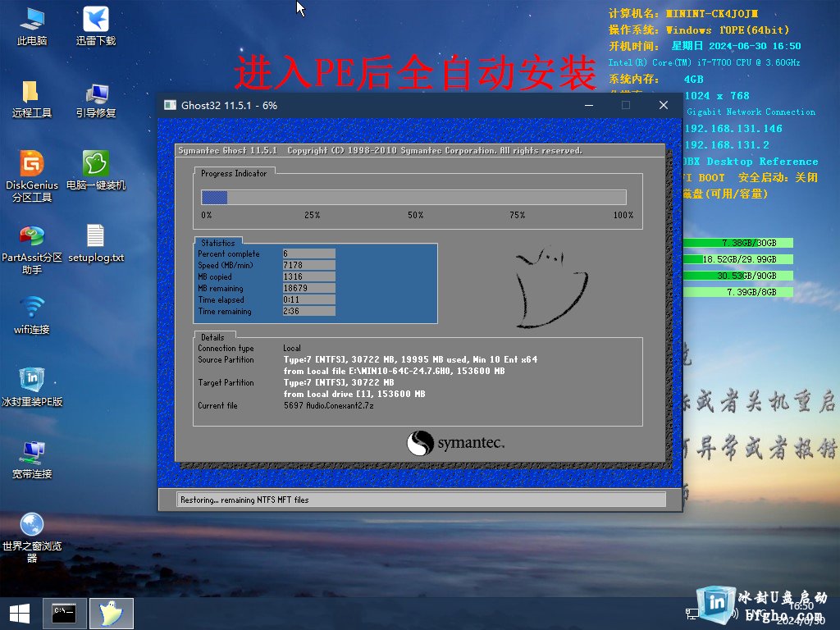Minimize the Ghost32 window
Screen dimensions: 840x630
click(x=589, y=105)
